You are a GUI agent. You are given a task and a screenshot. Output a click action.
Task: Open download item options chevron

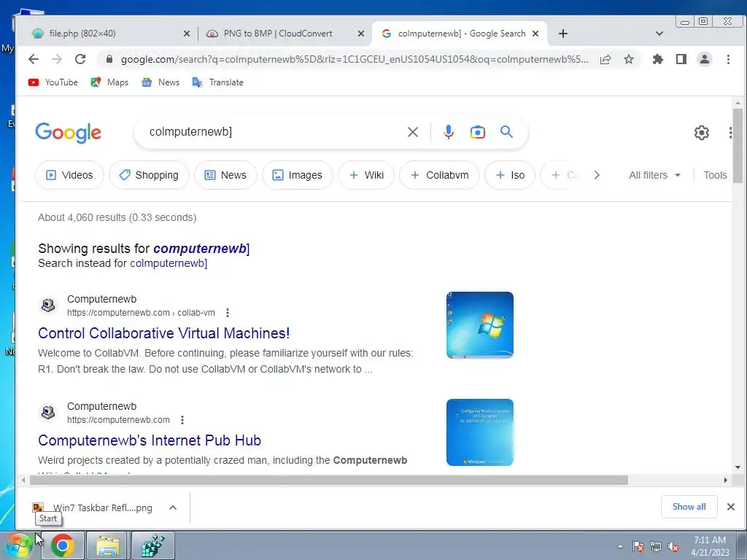pos(173,507)
